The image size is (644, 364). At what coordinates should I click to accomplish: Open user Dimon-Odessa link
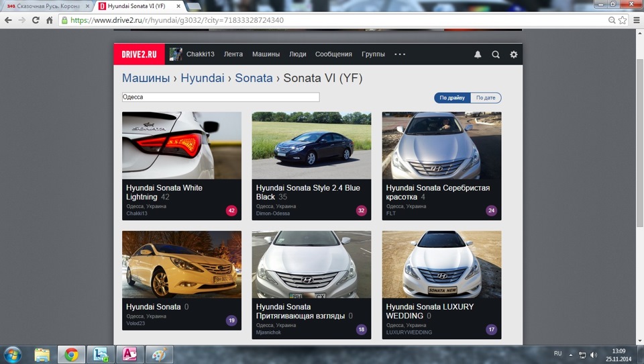coord(273,214)
